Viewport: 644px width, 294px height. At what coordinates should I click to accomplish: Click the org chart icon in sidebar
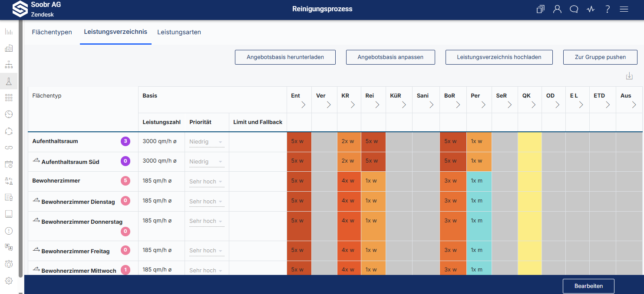coord(9,65)
